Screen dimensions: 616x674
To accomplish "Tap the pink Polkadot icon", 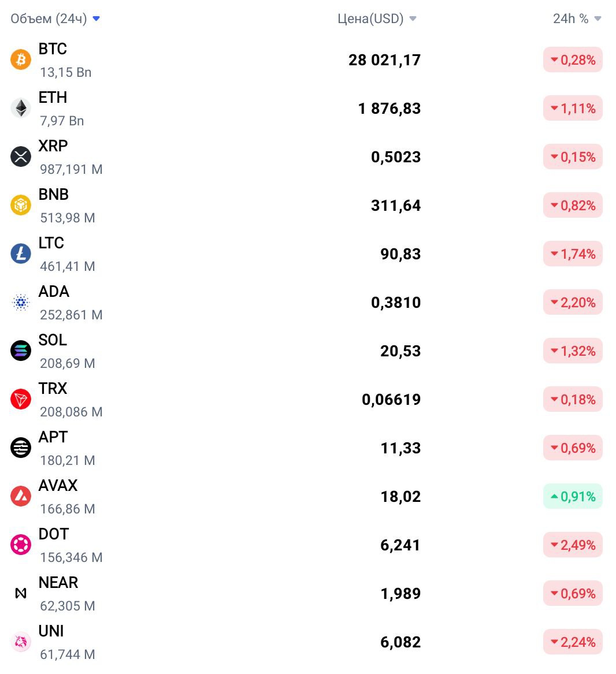I will tap(21, 545).
